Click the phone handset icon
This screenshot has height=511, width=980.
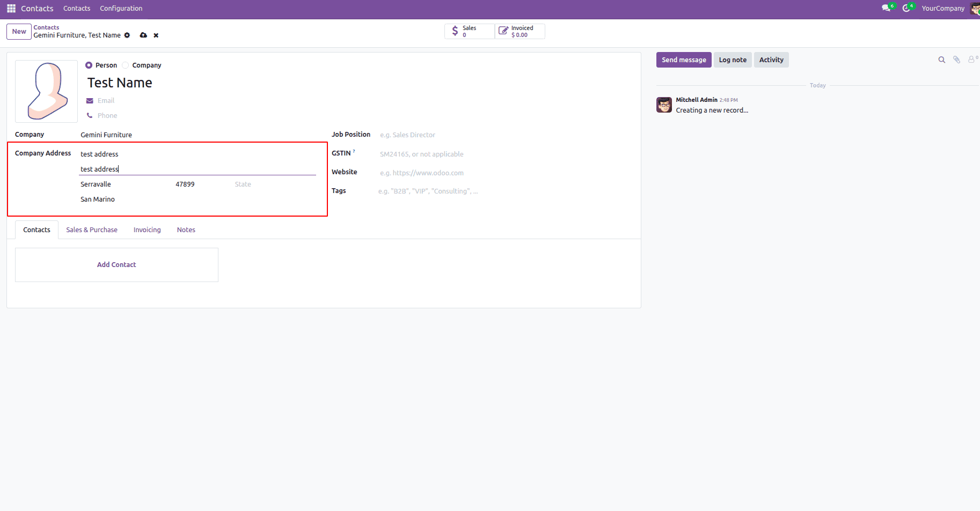coord(90,116)
